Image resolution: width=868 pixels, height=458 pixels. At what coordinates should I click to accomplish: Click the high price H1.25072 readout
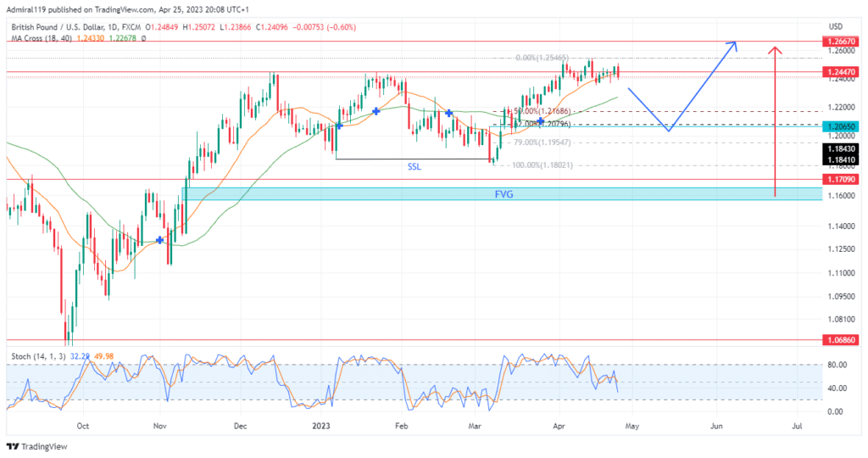pyautogui.click(x=198, y=26)
